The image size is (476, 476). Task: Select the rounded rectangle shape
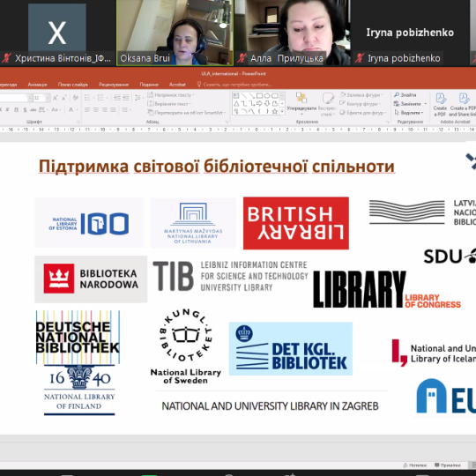coord(275,96)
